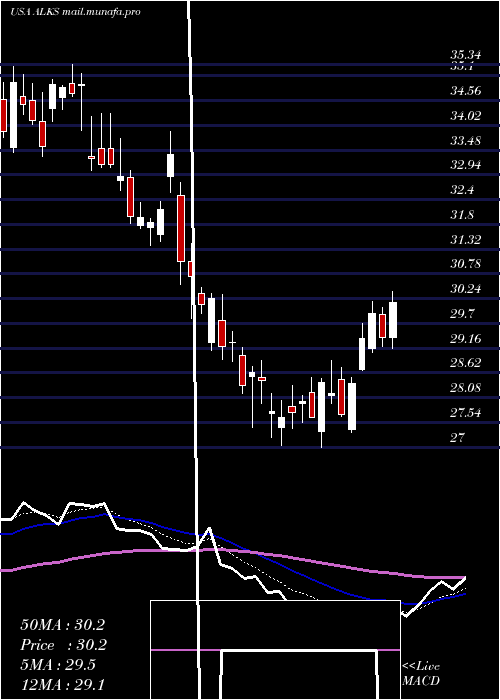
Task: Click the 28.08 price axis label
Action: coord(466,388)
